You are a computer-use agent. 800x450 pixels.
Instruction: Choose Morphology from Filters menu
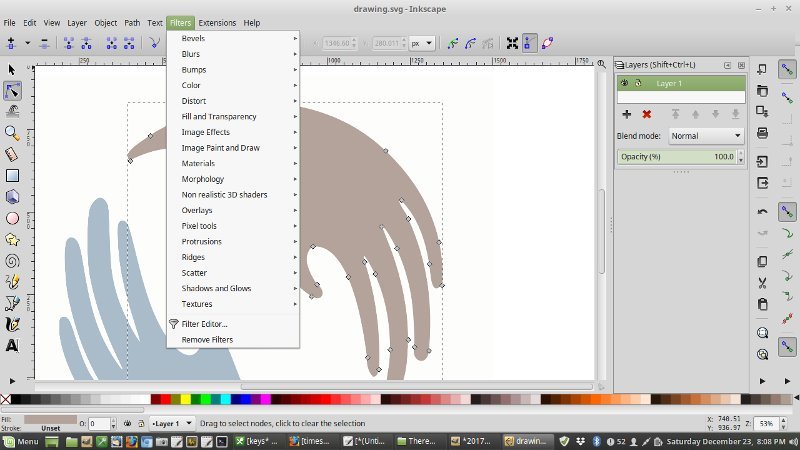(233, 179)
